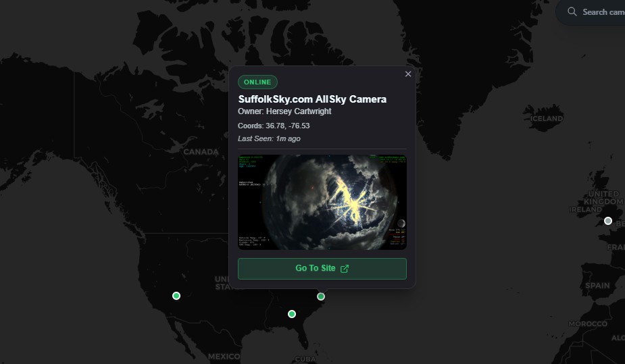Click the Owner: Hersey Cartwright text
Image resolution: width=625 pixels, height=364 pixels.
284,111
